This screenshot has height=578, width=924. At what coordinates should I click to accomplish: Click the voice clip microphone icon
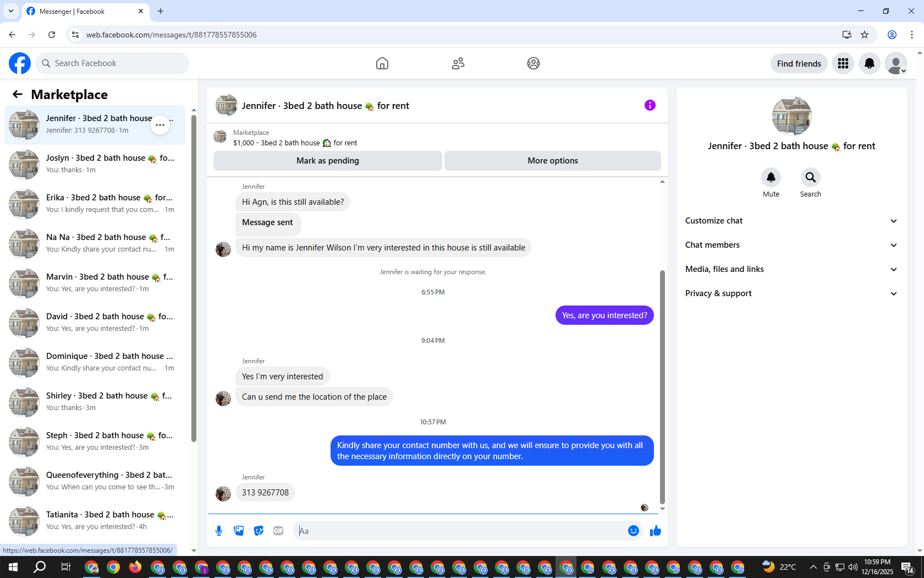(x=219, y=531)
